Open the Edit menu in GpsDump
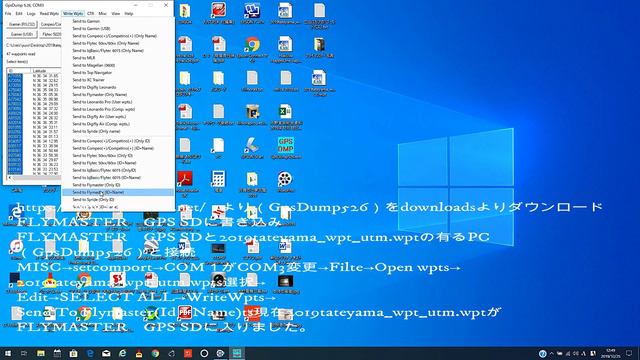The image size is (640, 360). [19, 13]
